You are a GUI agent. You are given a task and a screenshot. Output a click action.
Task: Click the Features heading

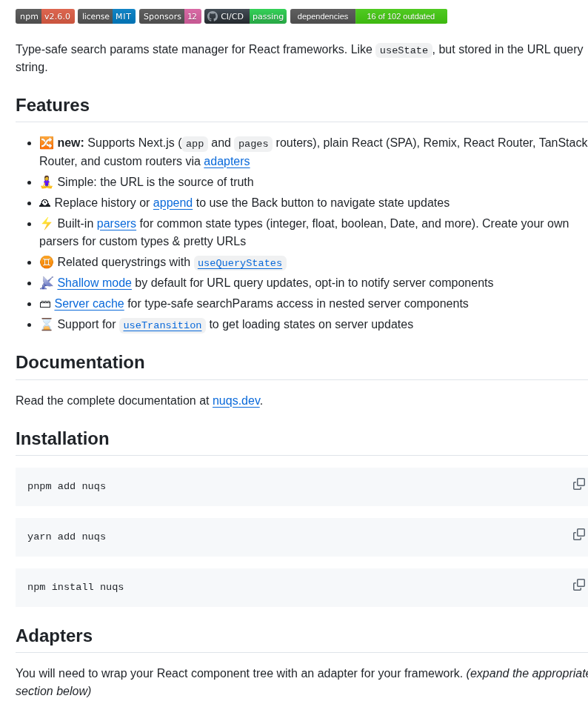pyautogui.click(x=53, y=105)
